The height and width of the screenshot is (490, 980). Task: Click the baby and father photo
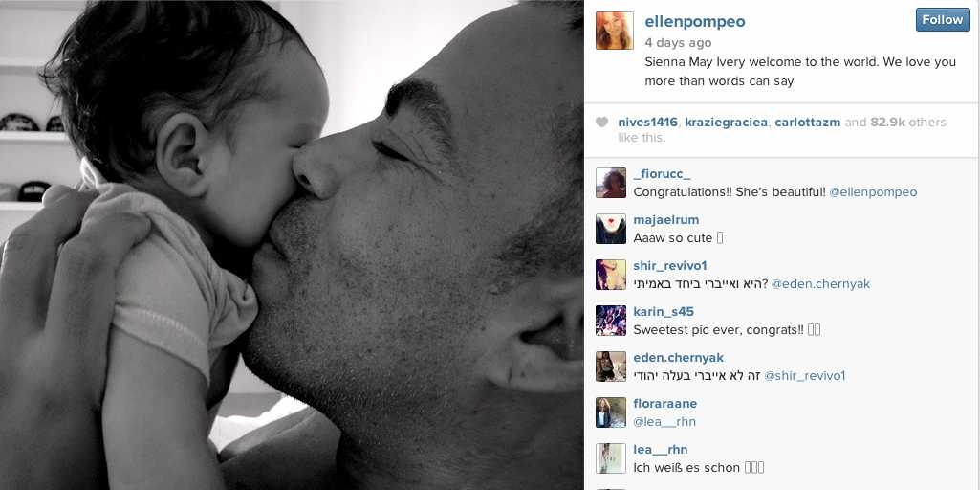(x=292, y=245)
